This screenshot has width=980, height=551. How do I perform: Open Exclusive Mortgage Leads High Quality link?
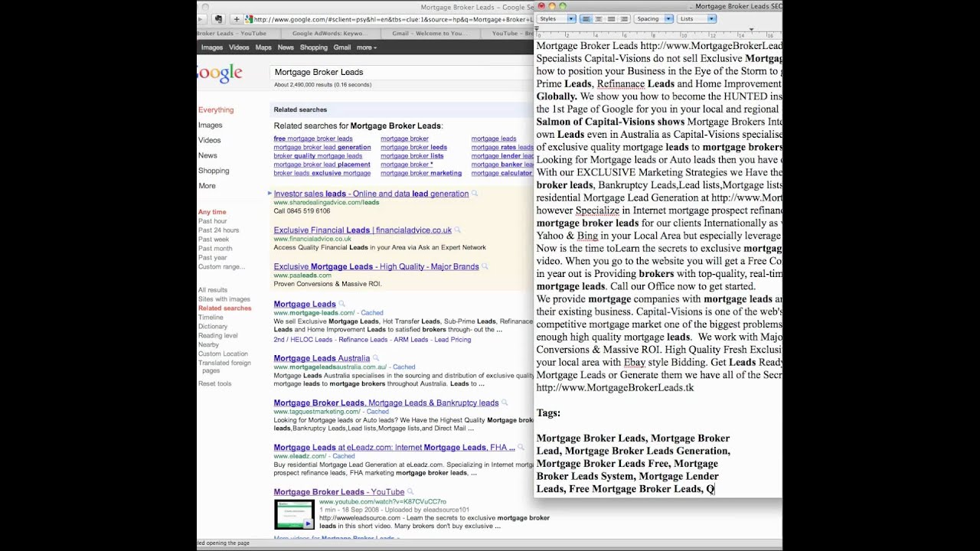coord(377,267)
